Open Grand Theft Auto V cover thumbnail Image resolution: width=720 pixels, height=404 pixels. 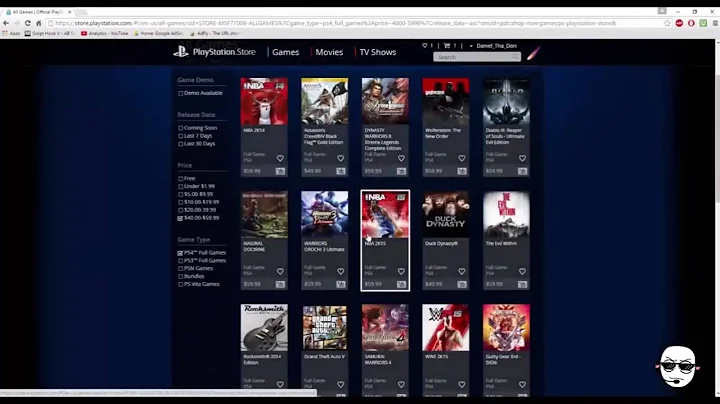(325, 328)
